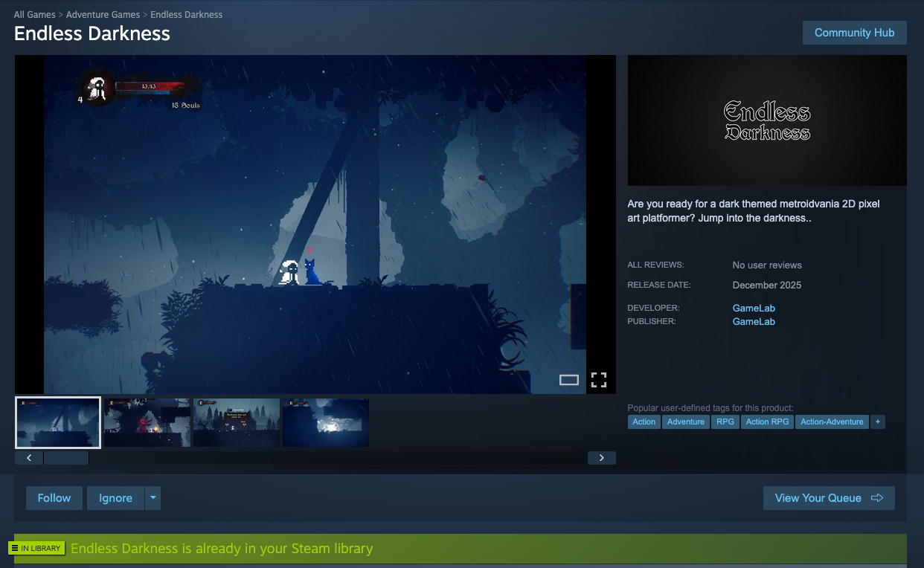The width and height of the screenshot is (924, 568).
Task: Click View Your Queue button
Action: tap(829, 498)
